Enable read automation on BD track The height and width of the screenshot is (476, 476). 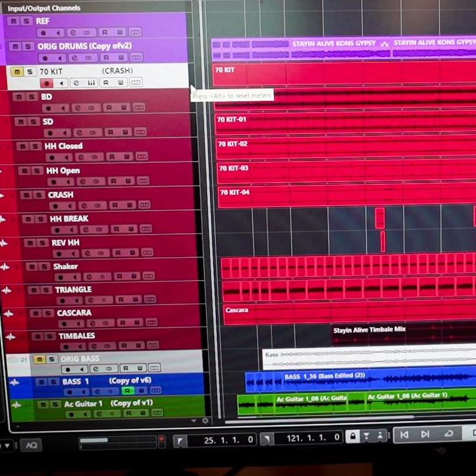click(108, 107)
